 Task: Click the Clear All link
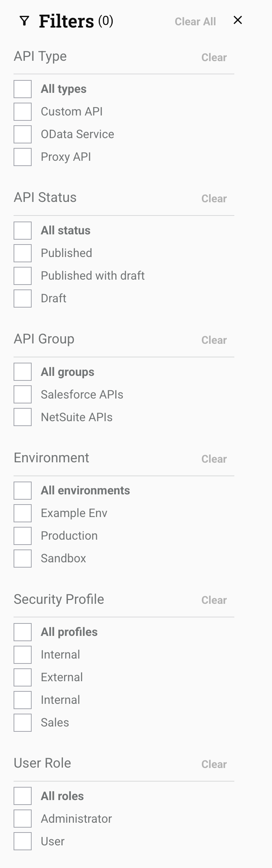pyautogui.click(x=195, y=22)
